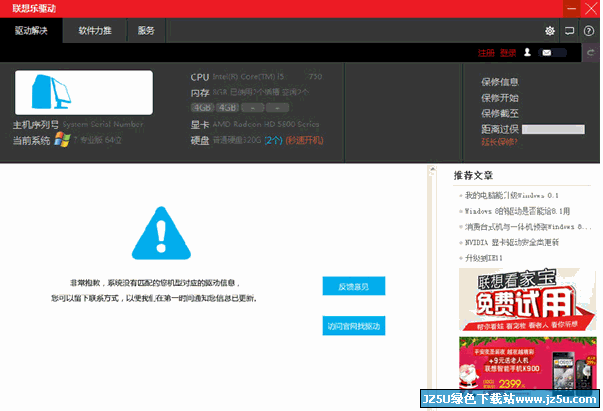603x411 pixels.
Task: Click the 距离过保 warranty progress bar
Action: 553,129
